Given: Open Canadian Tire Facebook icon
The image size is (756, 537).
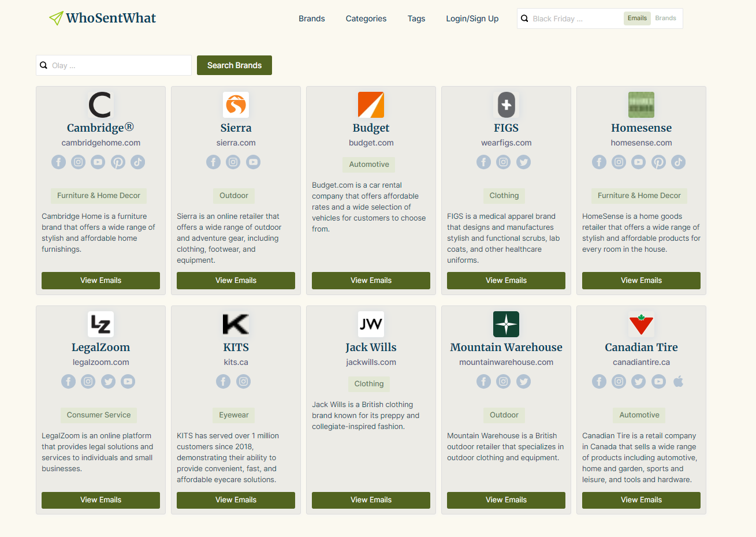Looking at the screenshot, I should coord(599,382).
